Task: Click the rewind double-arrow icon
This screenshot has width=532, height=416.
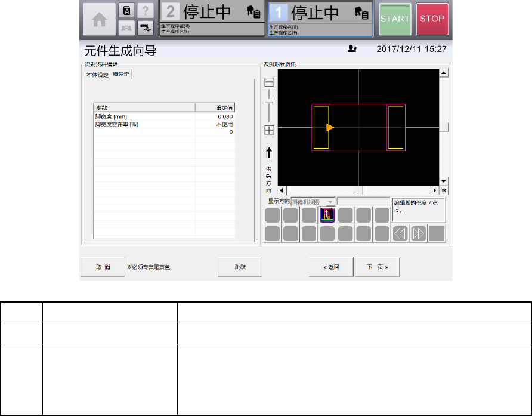Action: tap(399, 233)
